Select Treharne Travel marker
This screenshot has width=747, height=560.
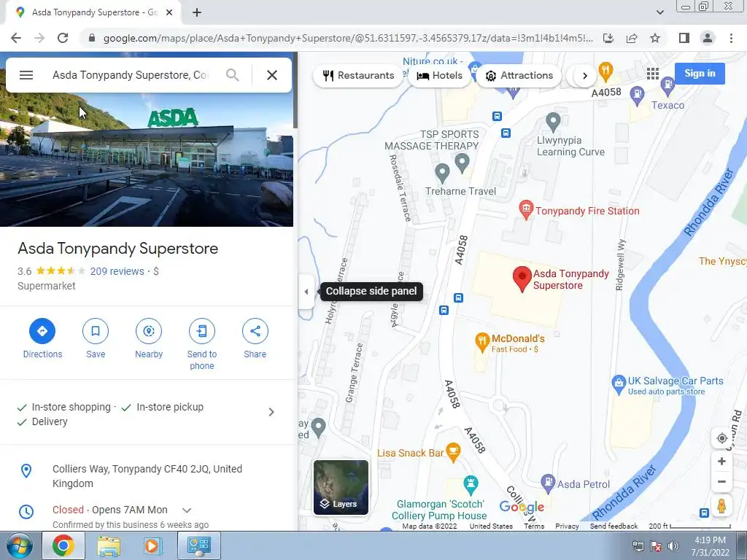[x=442, y=174]
